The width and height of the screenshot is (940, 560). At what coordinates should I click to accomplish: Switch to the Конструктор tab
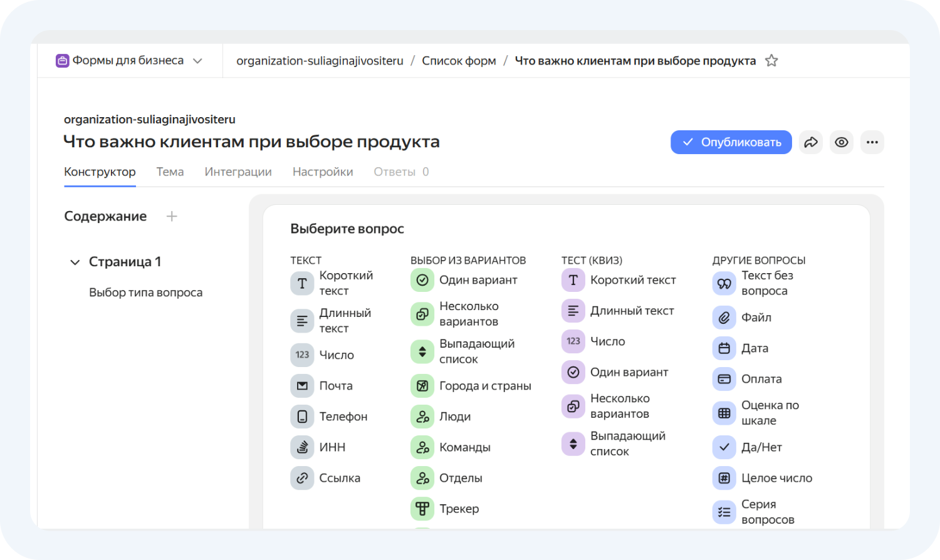coord(100,172)
